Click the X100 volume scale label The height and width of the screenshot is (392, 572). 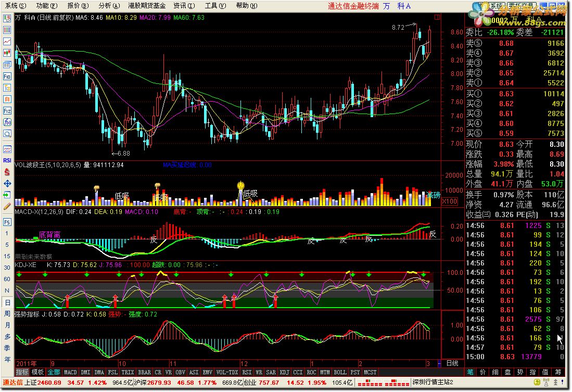pyautogui.click(x=450, y=201)
